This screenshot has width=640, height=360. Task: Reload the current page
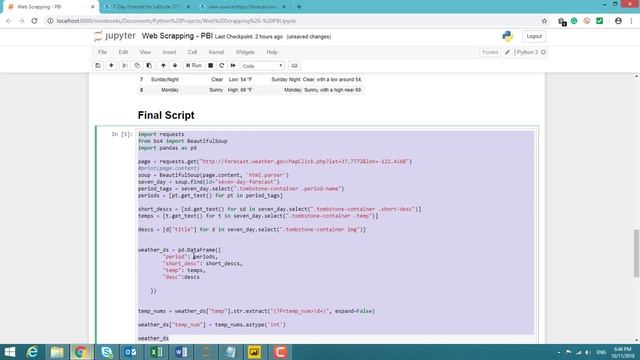coord(34,21)
